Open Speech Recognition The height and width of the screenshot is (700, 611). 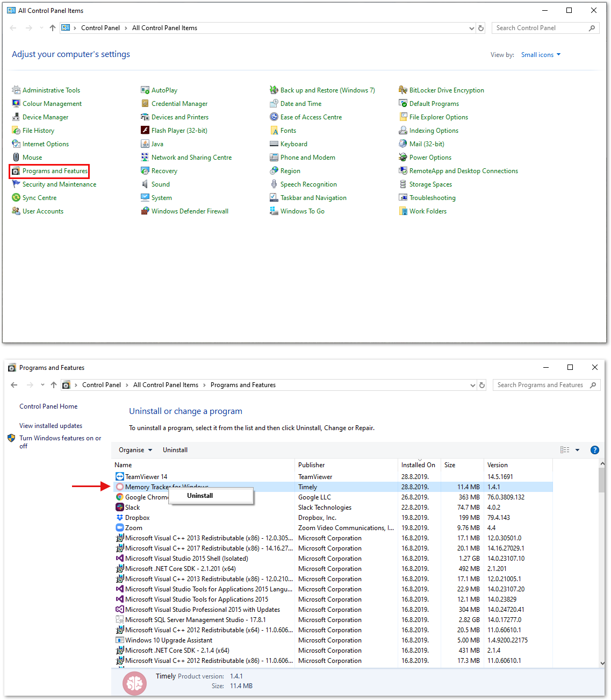(x=309, y=184)
